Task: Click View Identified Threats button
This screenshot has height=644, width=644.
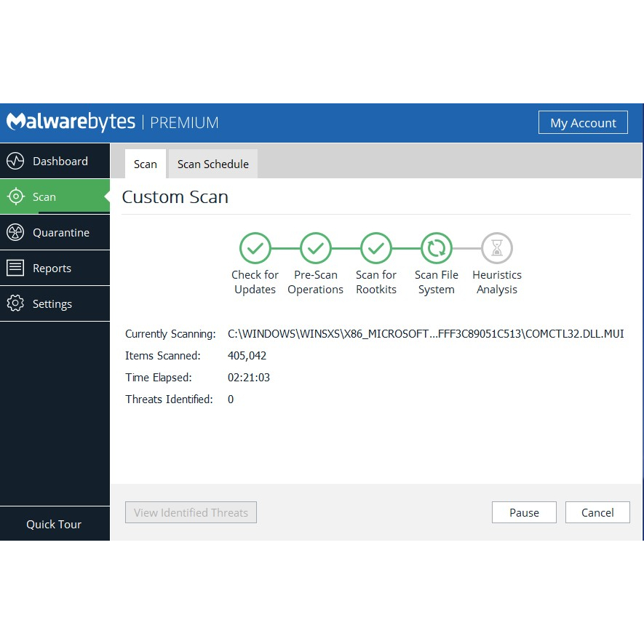Action: pyautogui.click(x=191, y=512)
